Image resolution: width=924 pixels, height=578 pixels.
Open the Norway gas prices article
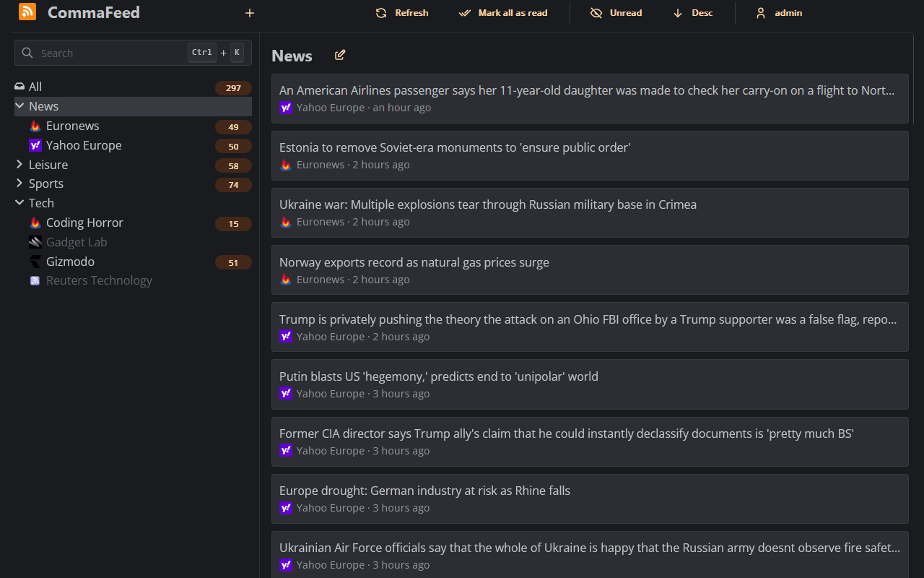414,262
